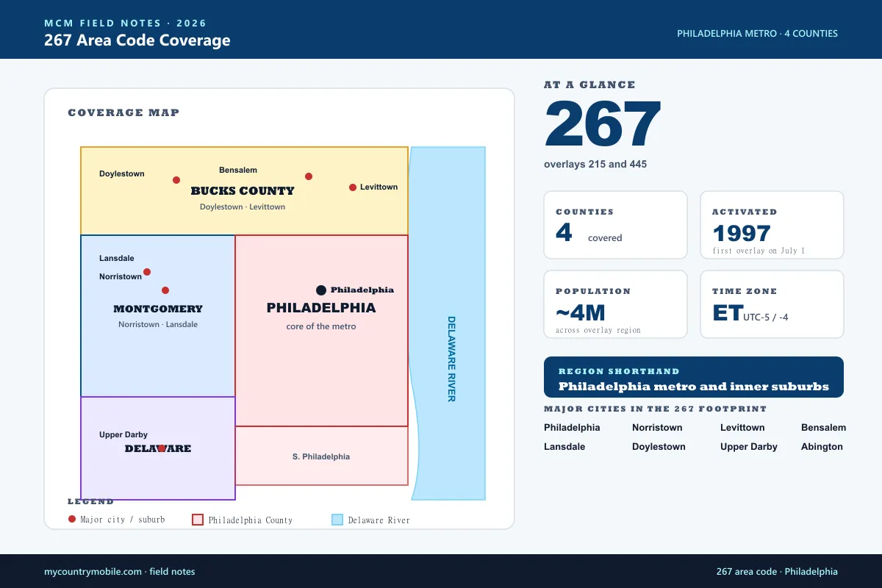
Task: Click 'MAJOR CITIES IN THE 267 FOOTPRINT' heading
Action: [x=655, y=409]
